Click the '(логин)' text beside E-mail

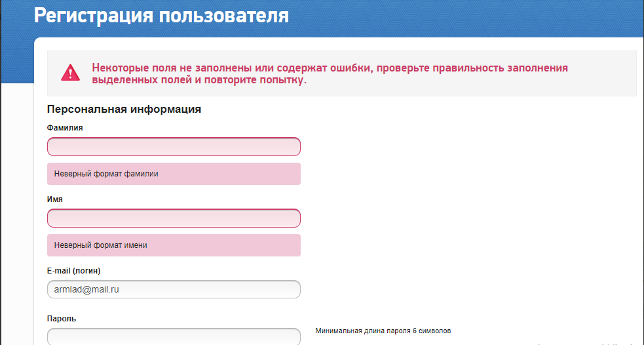pos(86,270)
